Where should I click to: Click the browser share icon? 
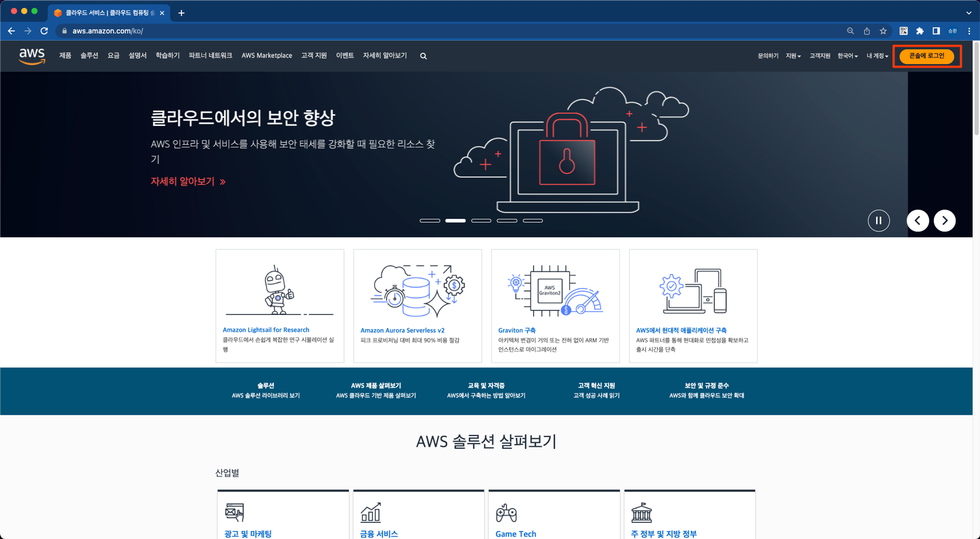867,31
